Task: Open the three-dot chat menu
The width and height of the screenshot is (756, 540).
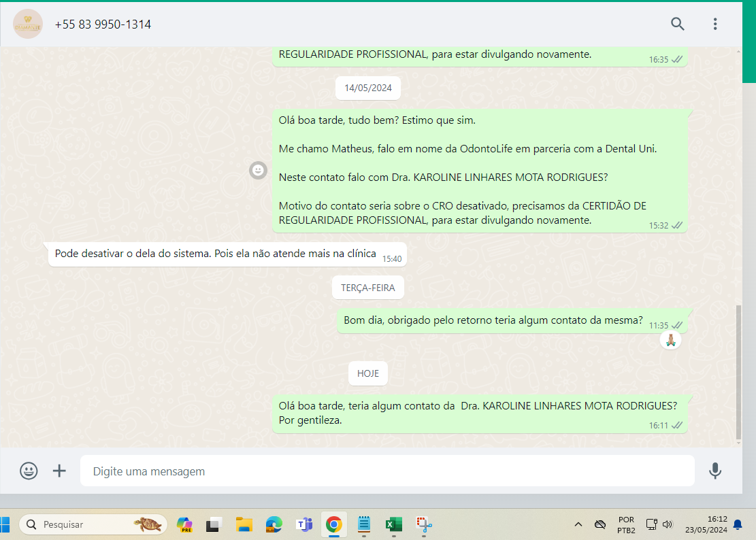Action: (x=715, y=24)
